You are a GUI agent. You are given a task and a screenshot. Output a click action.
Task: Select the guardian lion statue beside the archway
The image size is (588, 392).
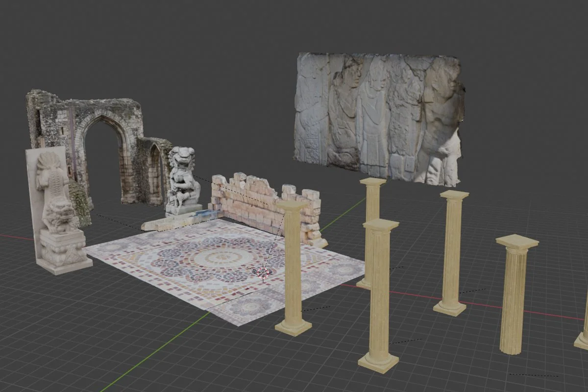pyautogui.click(x=183, y=182)
